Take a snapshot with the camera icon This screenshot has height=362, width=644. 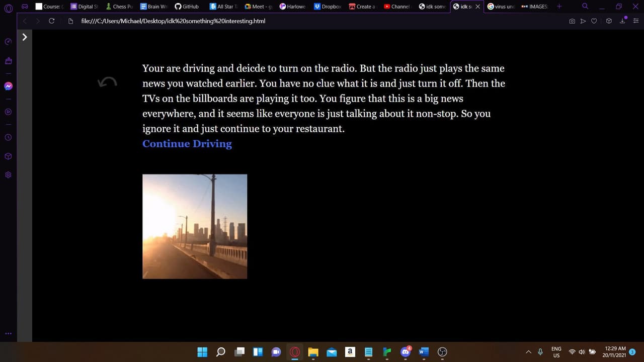tap(572, 21)
